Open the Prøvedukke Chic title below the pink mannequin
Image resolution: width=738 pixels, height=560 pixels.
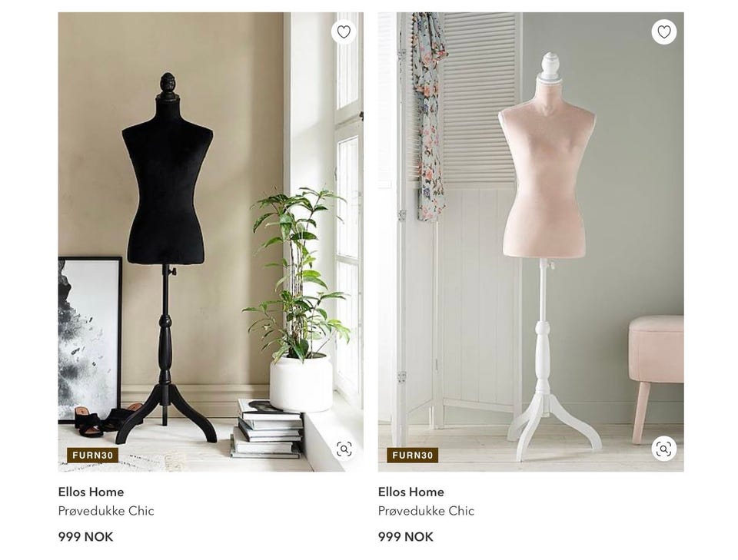(x=426, y=511)
